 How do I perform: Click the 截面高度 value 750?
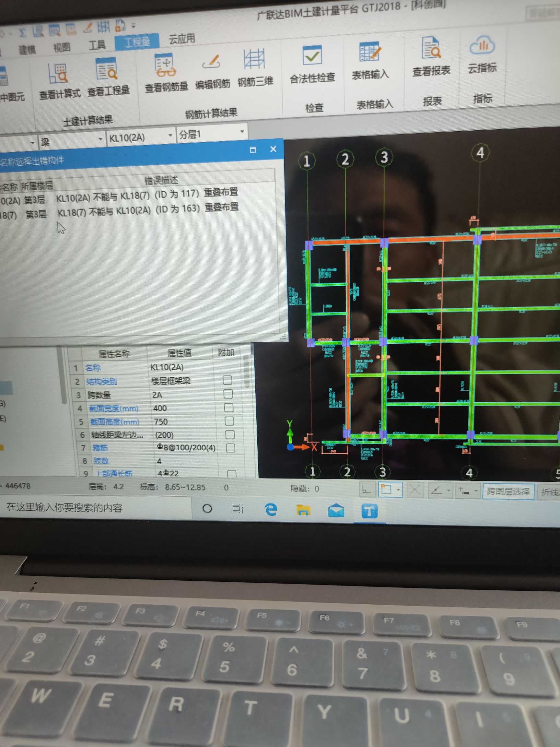click(x=161, y=421)
